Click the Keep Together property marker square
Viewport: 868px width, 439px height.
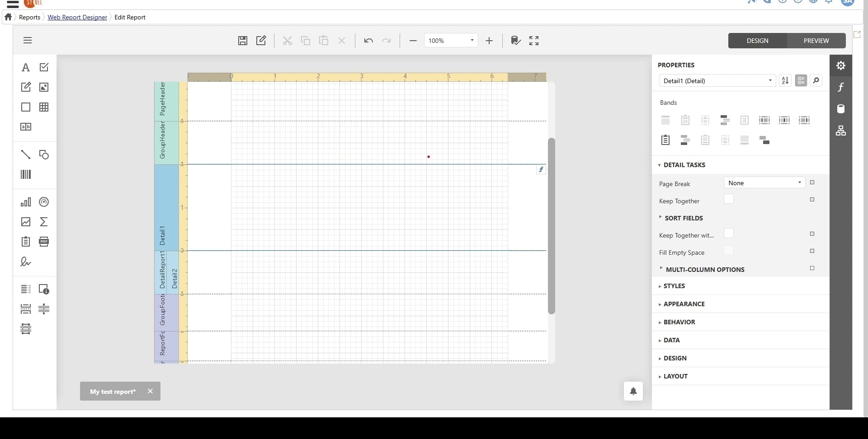[x=812, y=200]
